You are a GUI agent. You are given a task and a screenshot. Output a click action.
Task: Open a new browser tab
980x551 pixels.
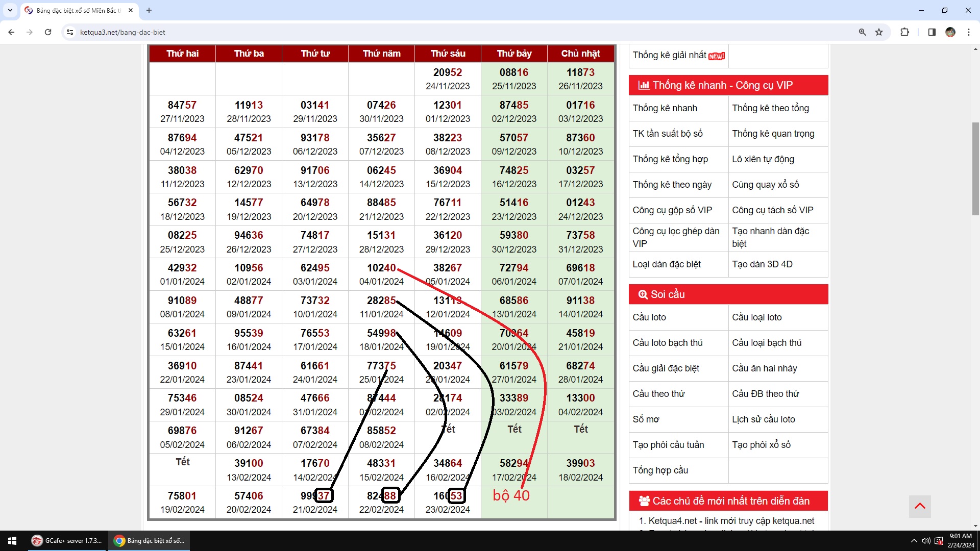click(x=149, y=10)
